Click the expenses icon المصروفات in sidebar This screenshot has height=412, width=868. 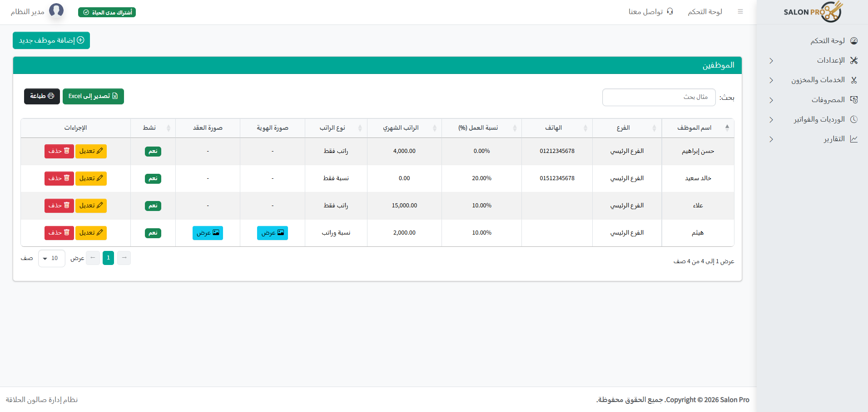[x=854, y=99]
